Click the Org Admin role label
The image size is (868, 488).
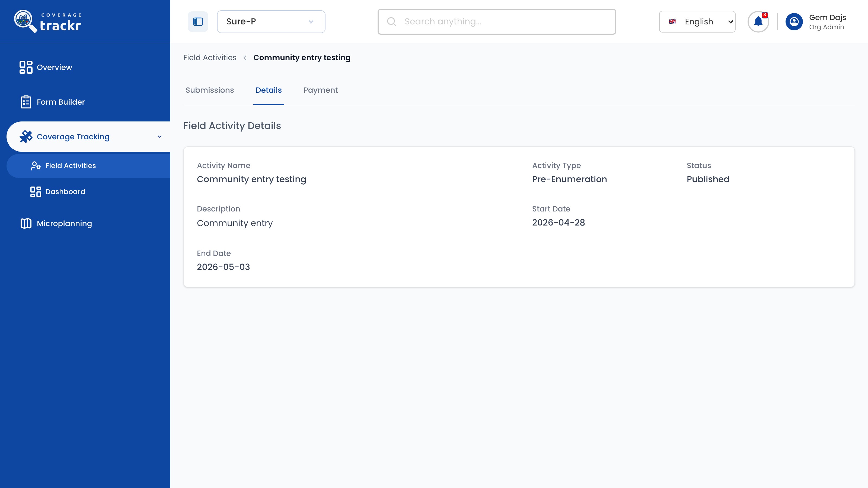[826, 27]
